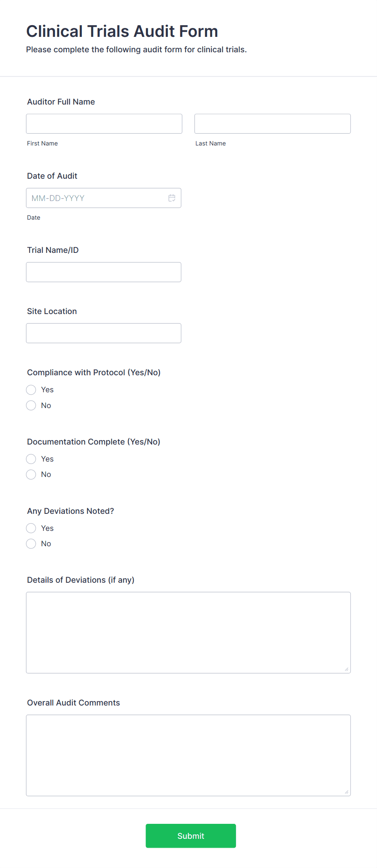Click the Site Location text box
This screenshot has height=868, width=377.
[103, 333]
